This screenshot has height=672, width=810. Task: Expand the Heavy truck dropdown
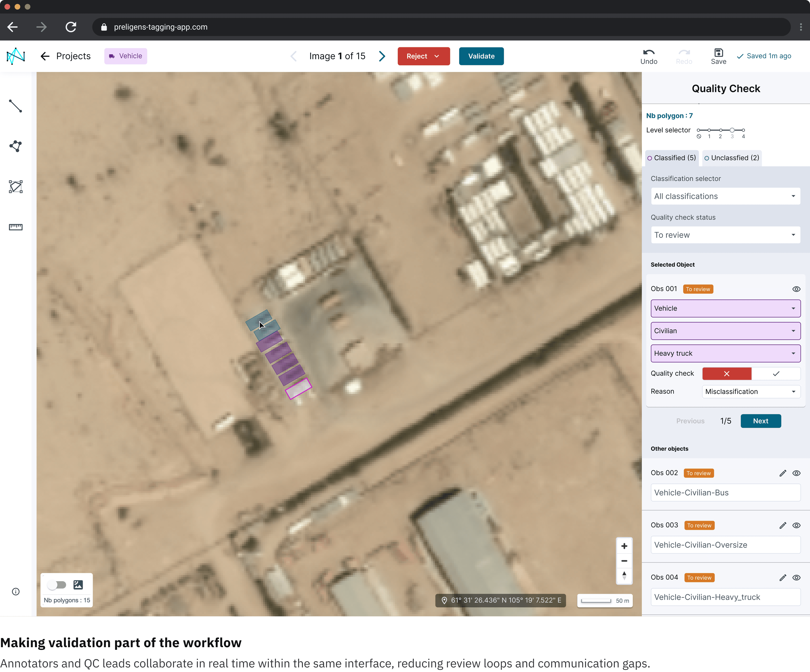pyautogui.click(x=725, y=353)
